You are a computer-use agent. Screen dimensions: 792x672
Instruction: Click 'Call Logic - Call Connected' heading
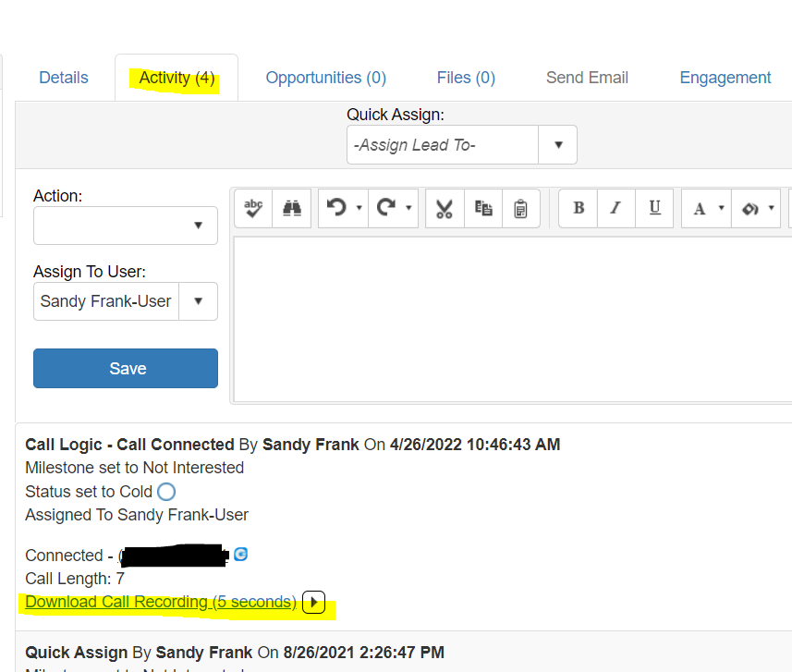pos(129,445)
